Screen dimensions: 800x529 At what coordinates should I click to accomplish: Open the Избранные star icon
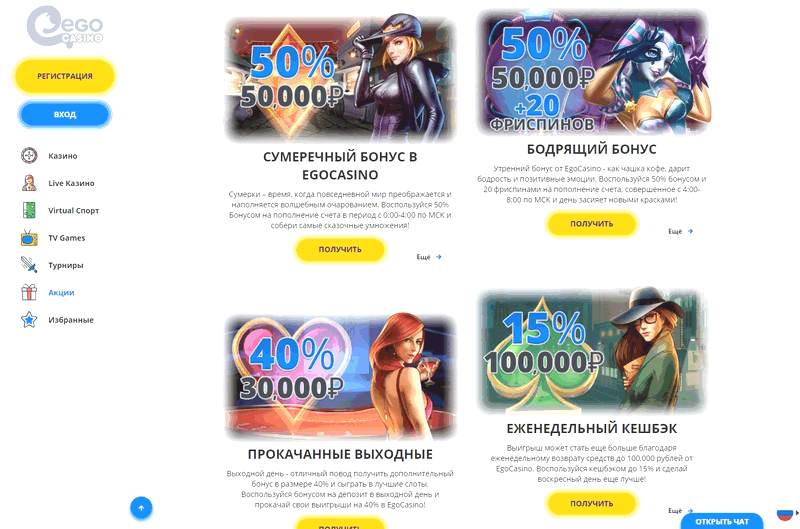coord(29,320)
